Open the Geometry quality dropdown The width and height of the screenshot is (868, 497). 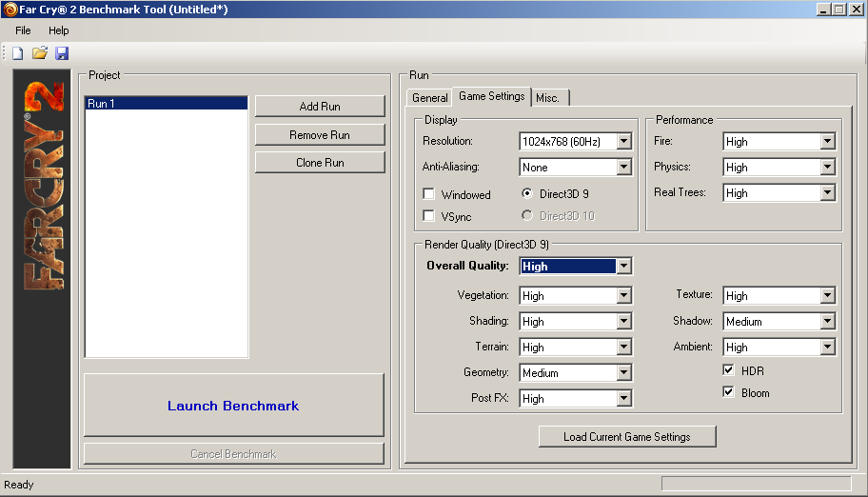576,373
